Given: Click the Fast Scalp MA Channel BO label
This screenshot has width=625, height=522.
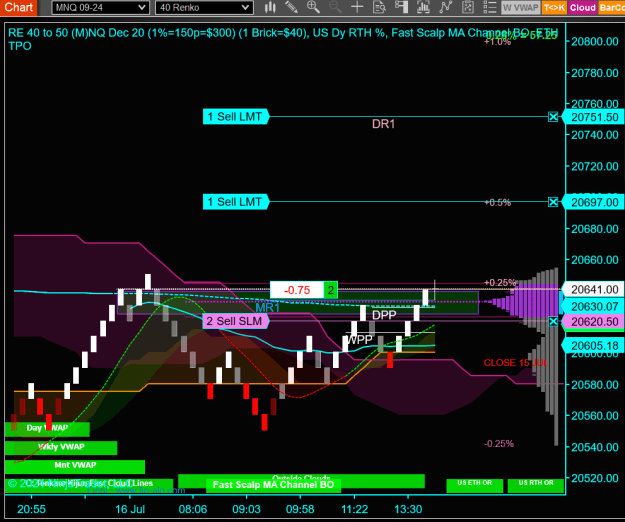Looking at the screenshot, I should point(273,485).
